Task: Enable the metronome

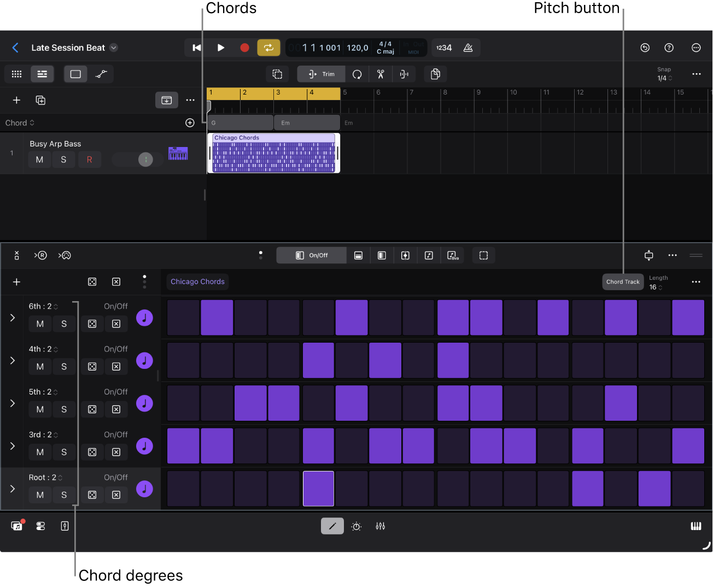Action: tap(468, 48)
